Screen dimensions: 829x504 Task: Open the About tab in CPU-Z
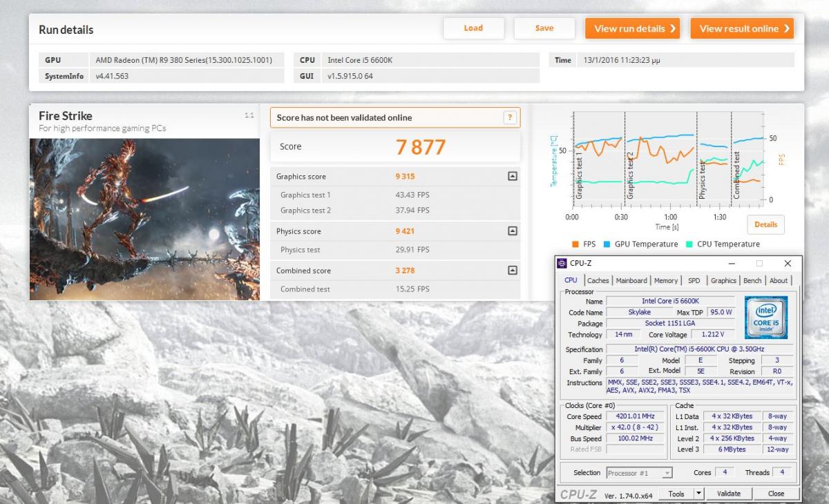click(x=779, y=280)
